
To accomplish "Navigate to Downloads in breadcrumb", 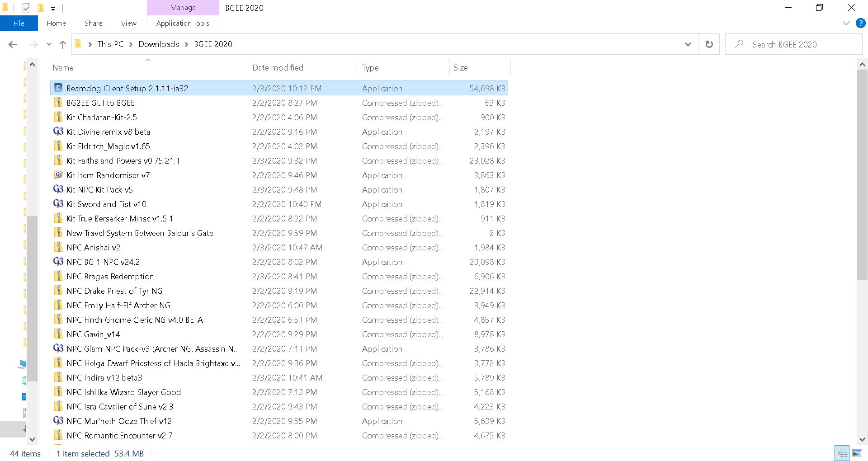I will point(159,44).
